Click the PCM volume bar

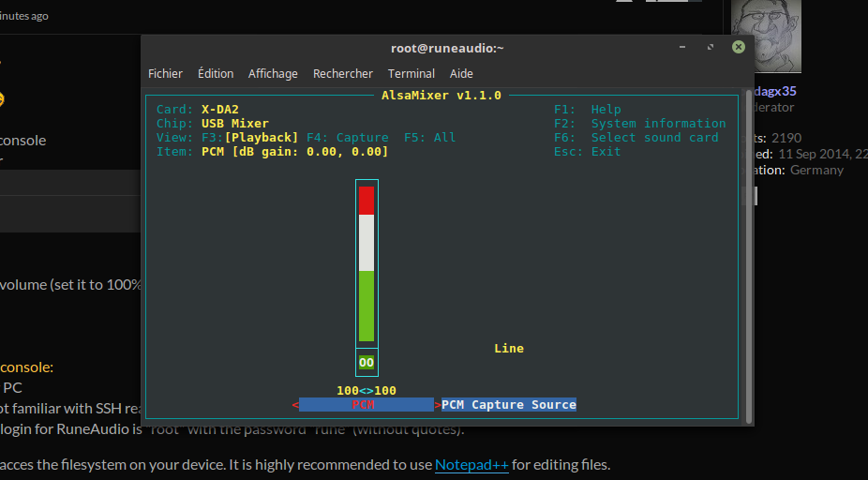[x=367, y=263]
